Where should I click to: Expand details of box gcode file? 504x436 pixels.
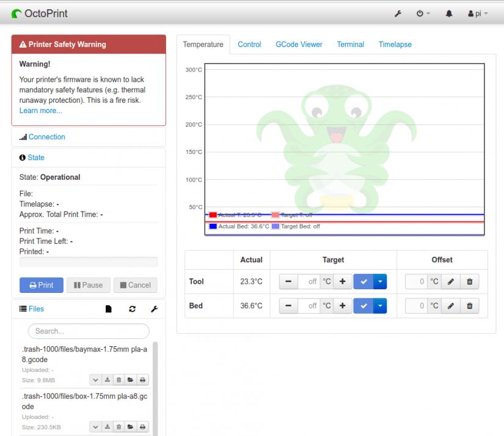[x=95, y=427]
